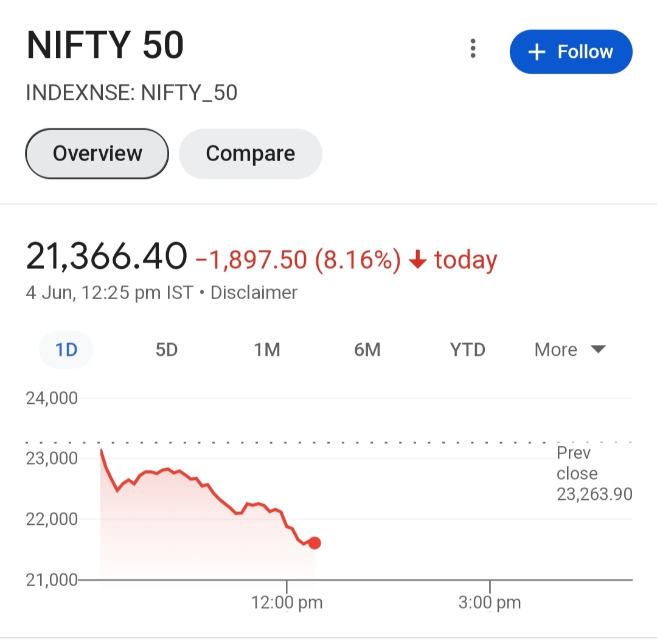The image size is (657, 644).
Task: Click the INDEXNSE: NIFTY_50 ticker text
Action: coord(131,93)
